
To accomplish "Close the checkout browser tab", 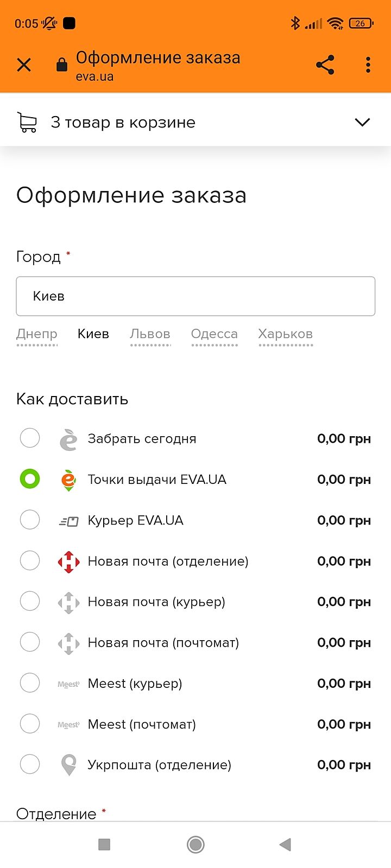I will coord(24,65).
